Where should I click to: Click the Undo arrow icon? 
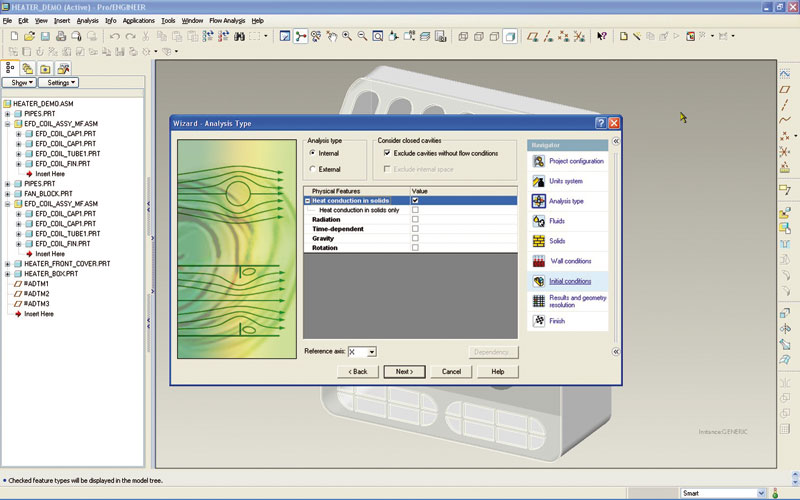pyautogui.click(x=115, y=36)
